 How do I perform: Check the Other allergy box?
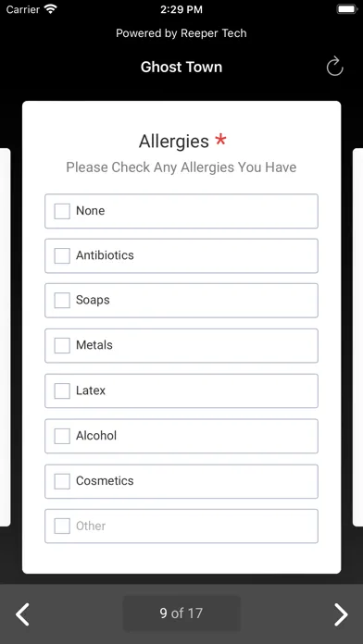pos(62,526)
